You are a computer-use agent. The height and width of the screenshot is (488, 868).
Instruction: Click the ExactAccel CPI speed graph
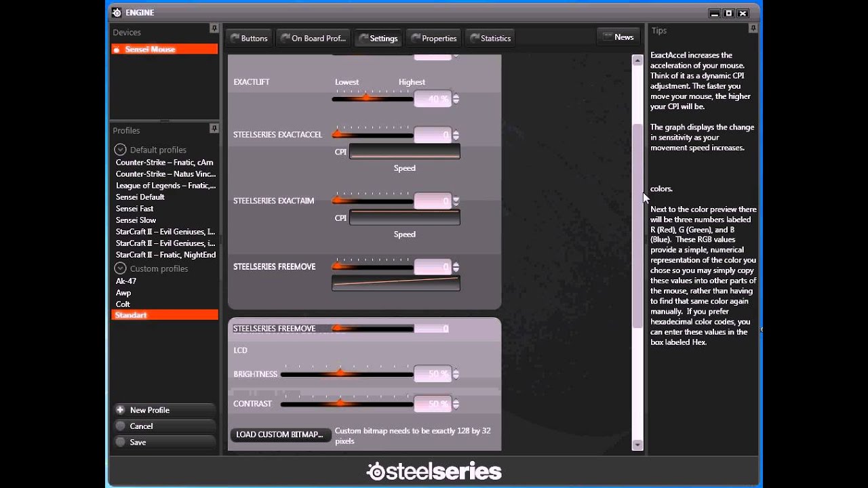[x=405, y=151]
